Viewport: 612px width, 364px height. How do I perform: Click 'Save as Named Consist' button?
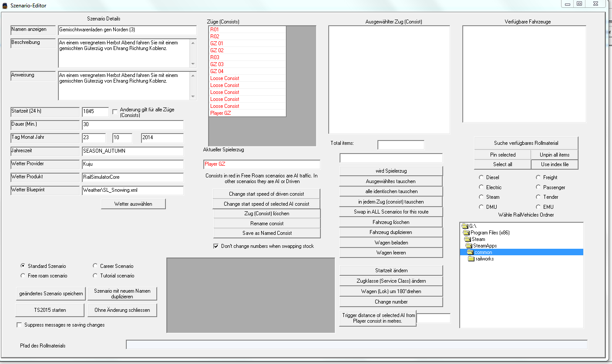[267, 233]
